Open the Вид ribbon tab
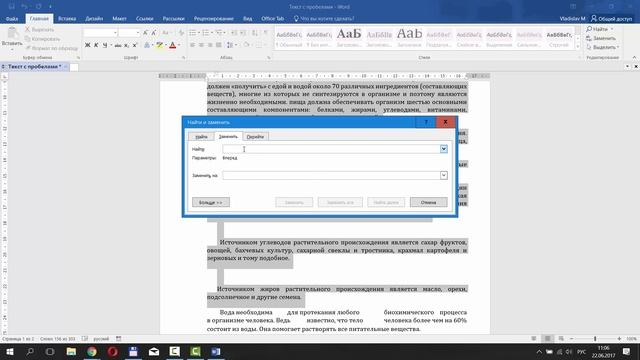Image resolution: width=640 pixels, height=360 pixels. pos(247,19)
